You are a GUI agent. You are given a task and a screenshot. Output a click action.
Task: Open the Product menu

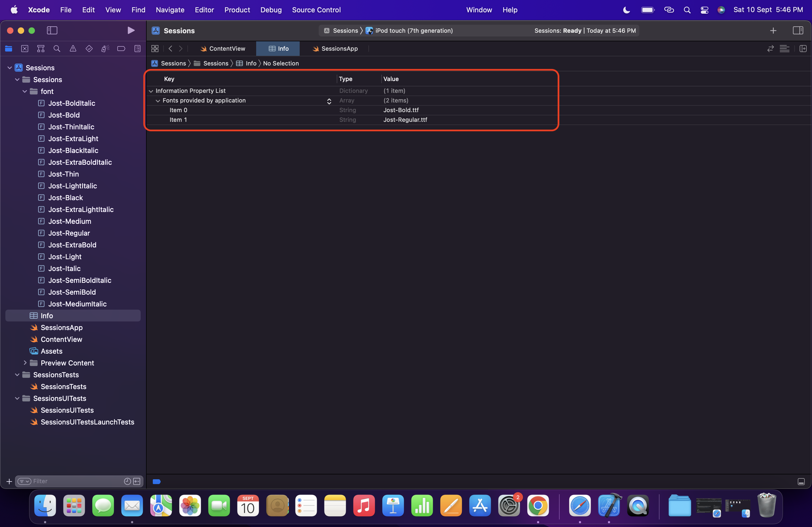[237, 10]
